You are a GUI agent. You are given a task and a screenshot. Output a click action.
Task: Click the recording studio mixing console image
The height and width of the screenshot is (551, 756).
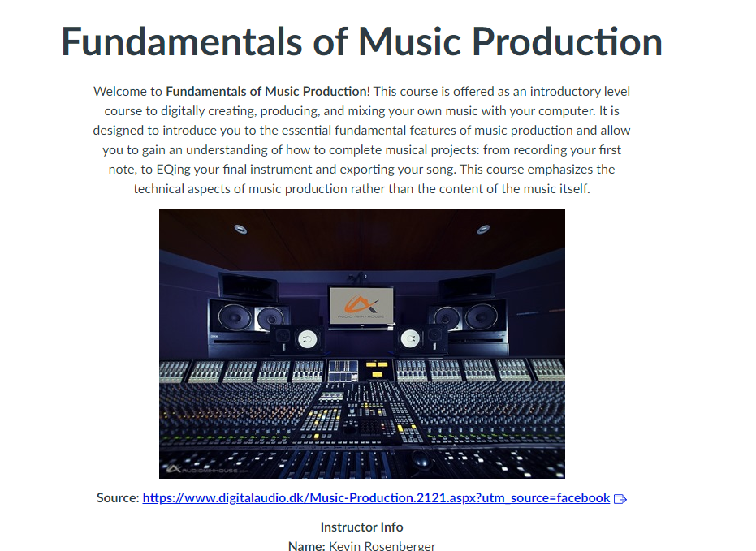click(x=362, y=343)
